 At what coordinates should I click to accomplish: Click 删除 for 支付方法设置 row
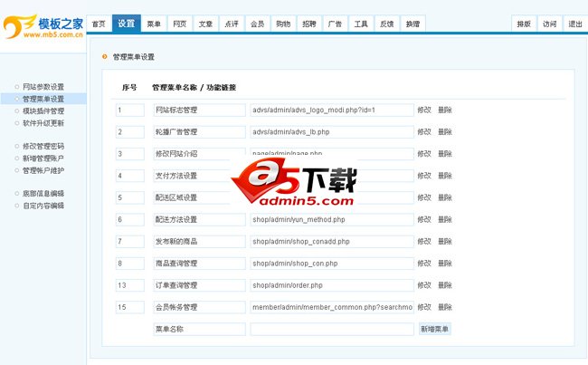pyautogui.click(x=445, y=176)
